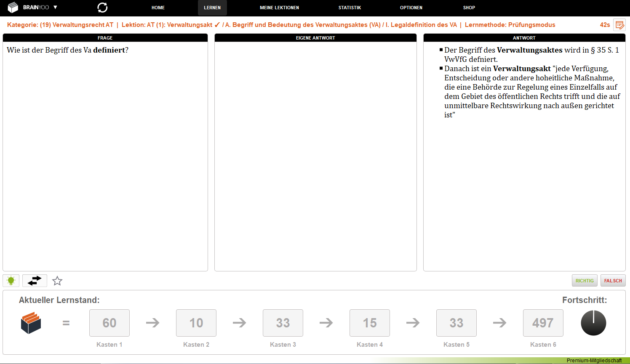Switch to Meine Lektionen tab
630x364 pixels.
[x=279, y=8]
